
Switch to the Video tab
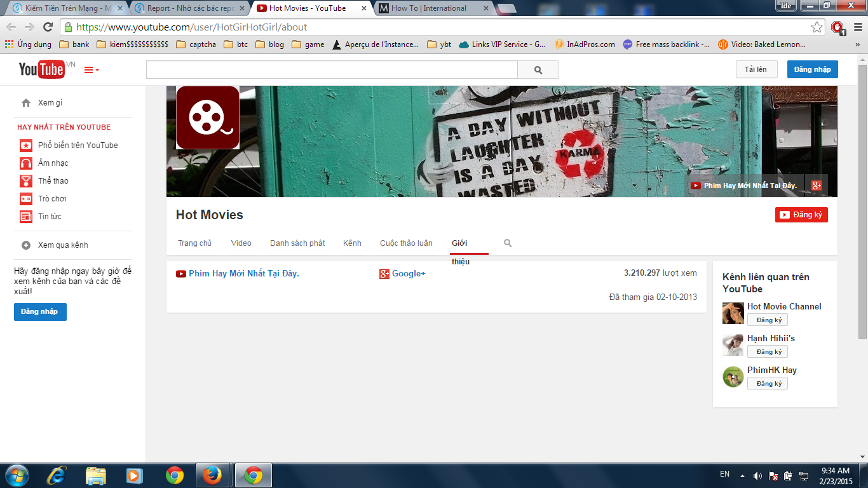[x=241, y=243]
